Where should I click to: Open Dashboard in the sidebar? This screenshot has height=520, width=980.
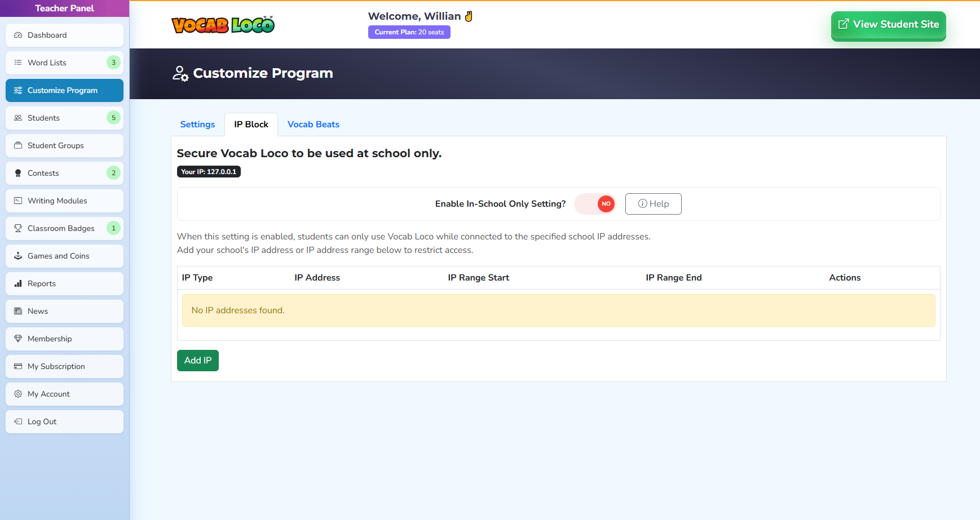pos(64,35)
